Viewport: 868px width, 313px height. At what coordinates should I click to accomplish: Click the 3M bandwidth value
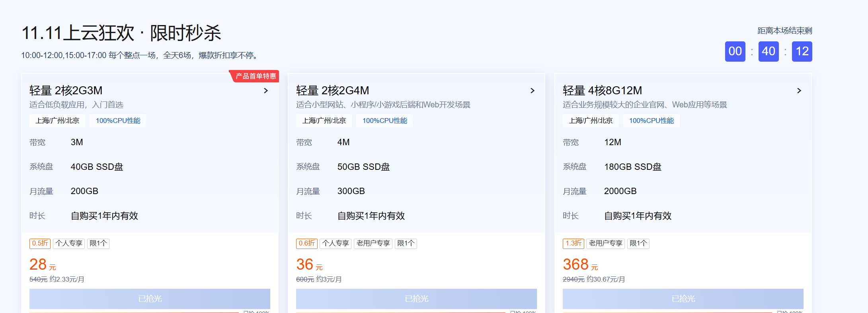[x=77, y=142]
